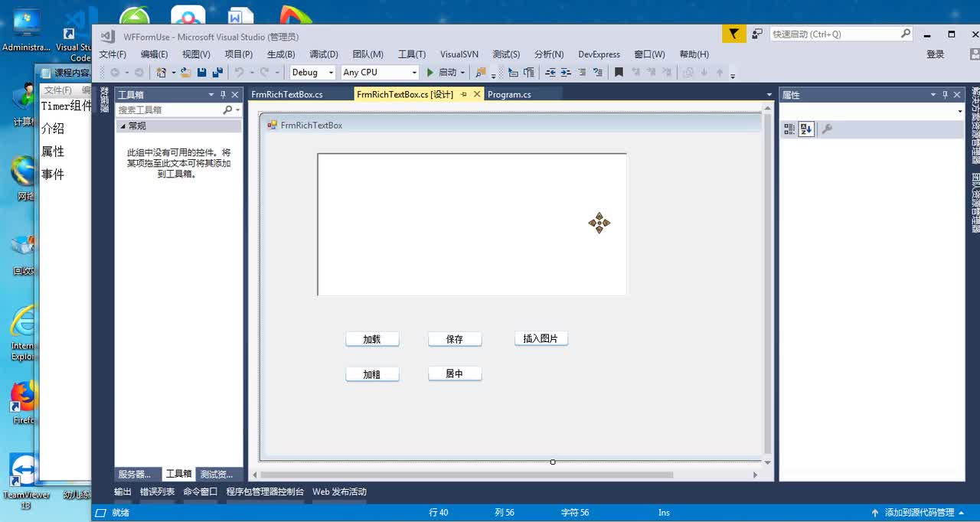Open the VisualSVN menu
980x522 pixels.
click(459, 54)
